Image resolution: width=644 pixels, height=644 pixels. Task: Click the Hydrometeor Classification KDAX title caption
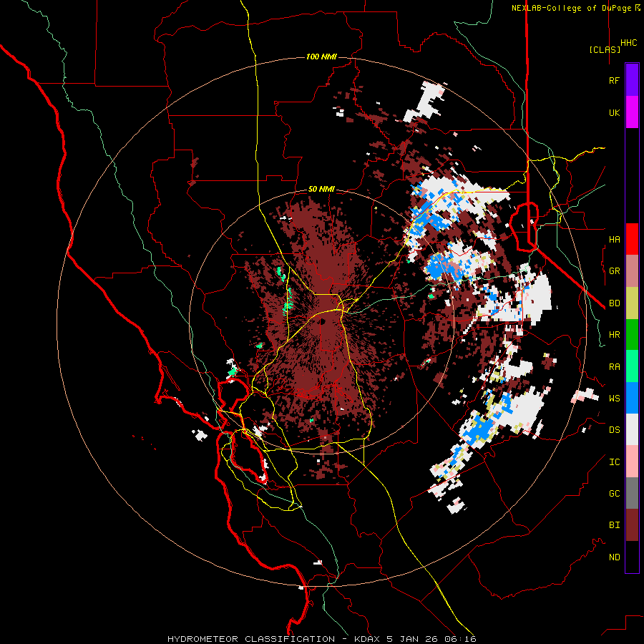321,639
